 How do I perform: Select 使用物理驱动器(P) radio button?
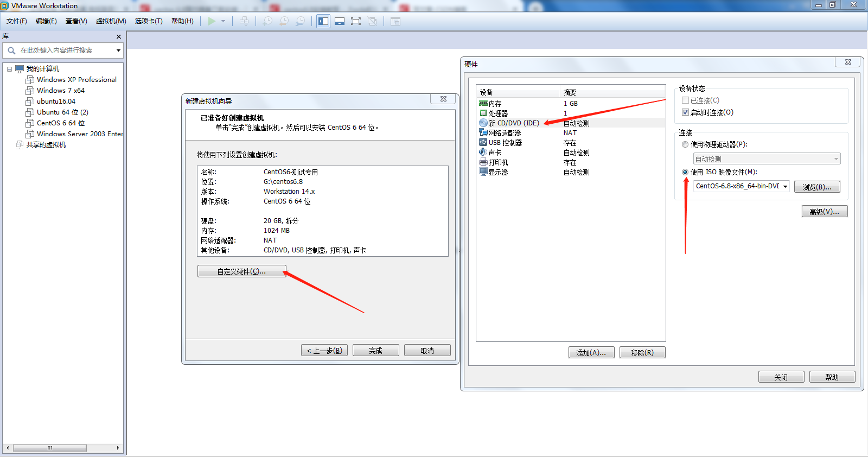pyautogui.click(x=685, y=144)
